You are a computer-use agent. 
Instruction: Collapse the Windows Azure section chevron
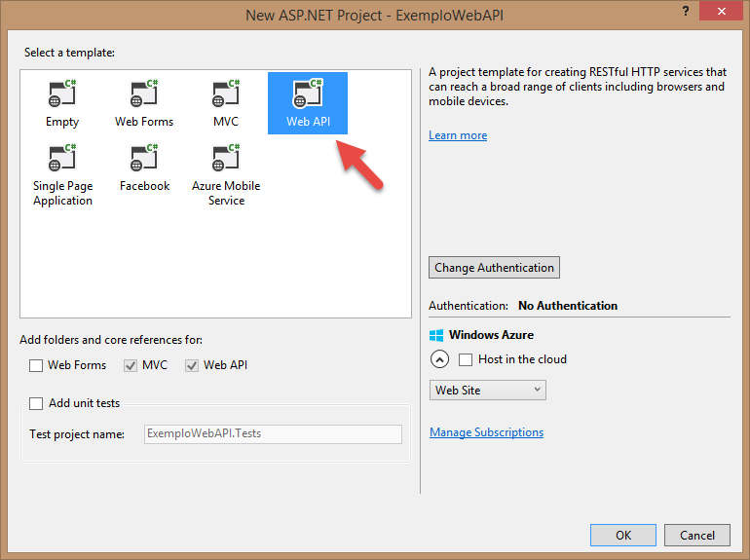point(439,359)
